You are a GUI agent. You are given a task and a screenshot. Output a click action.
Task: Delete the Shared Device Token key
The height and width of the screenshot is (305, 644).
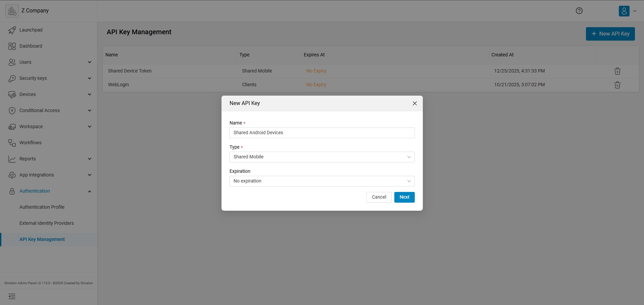pyautogui.click(x=617, y=71)
